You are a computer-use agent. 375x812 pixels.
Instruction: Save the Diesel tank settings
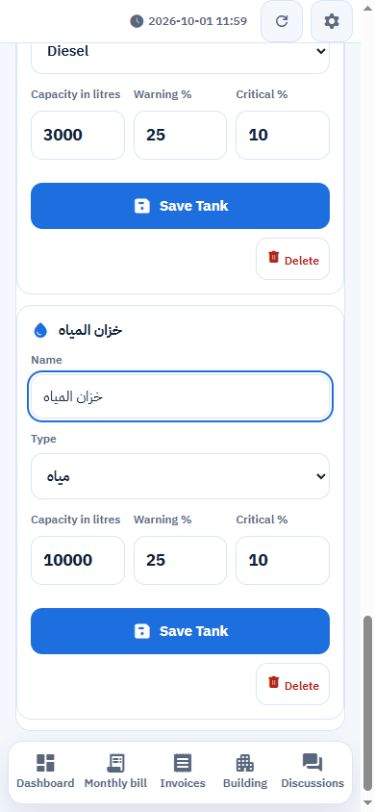(x=180, y=206)
